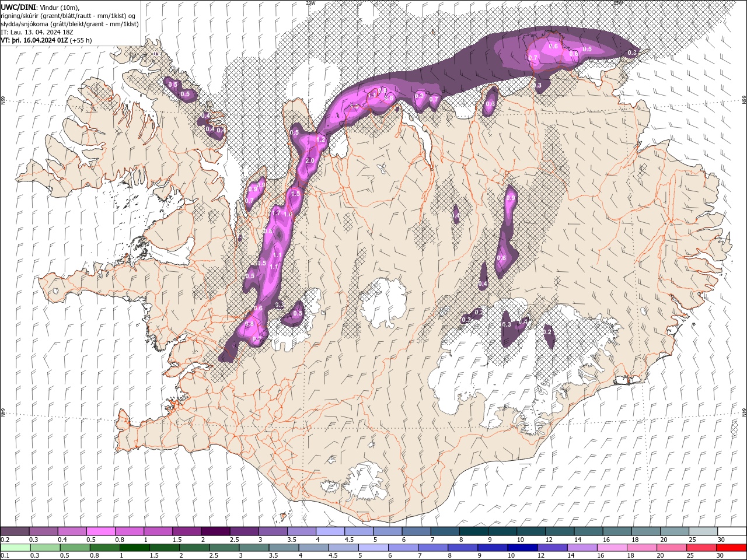Click the 1.7 snowfall value on the map
The width and height of the screenshot is (747, 560).
coord(277,213)
